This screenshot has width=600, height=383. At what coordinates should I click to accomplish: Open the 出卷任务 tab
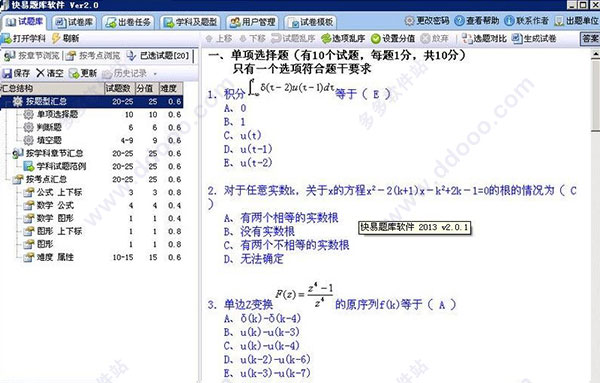click(129, 22)
